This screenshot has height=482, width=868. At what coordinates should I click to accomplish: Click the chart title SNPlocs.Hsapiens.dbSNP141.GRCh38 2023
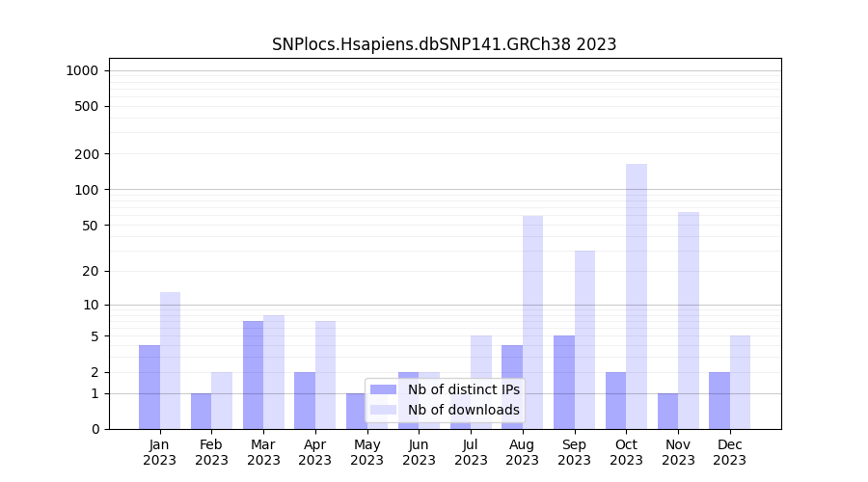click(x=444, y=44)
